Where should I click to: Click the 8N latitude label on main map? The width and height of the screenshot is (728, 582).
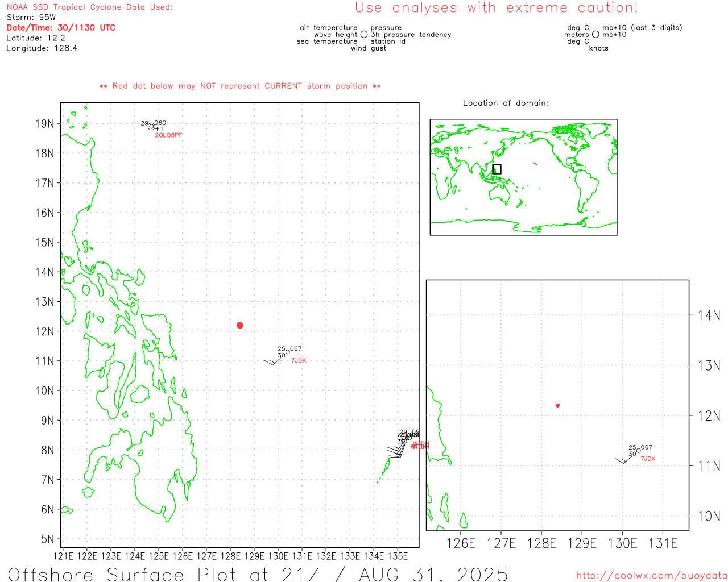[48, 450]
